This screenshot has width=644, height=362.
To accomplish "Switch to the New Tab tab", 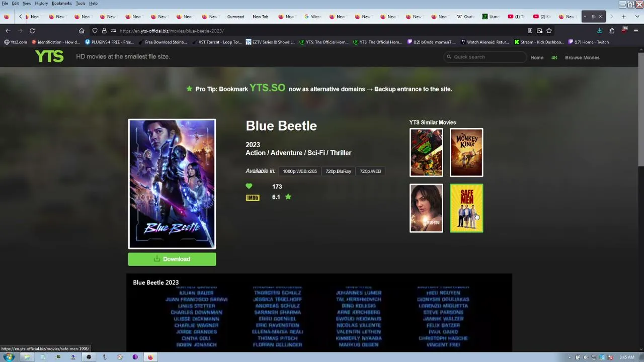I will click(x=260, y=17).
